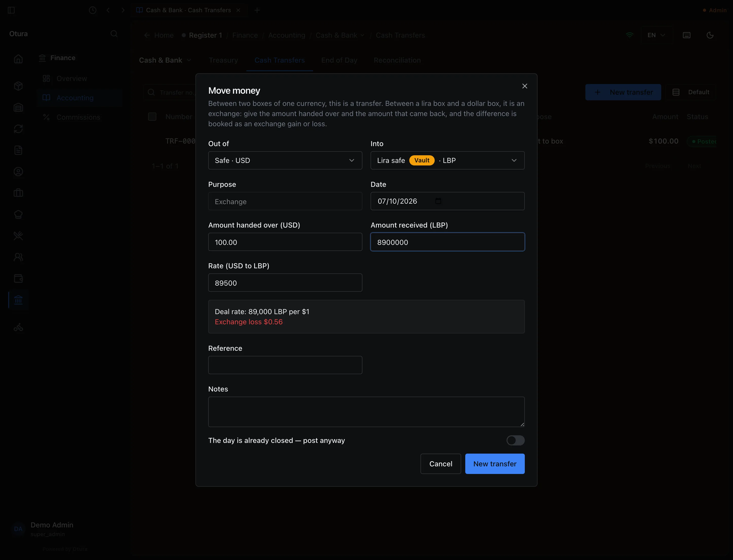Open the user circle icon in sidebar
Image resolution: width=733 pixels, height=560 pixels.
point(18,171)
